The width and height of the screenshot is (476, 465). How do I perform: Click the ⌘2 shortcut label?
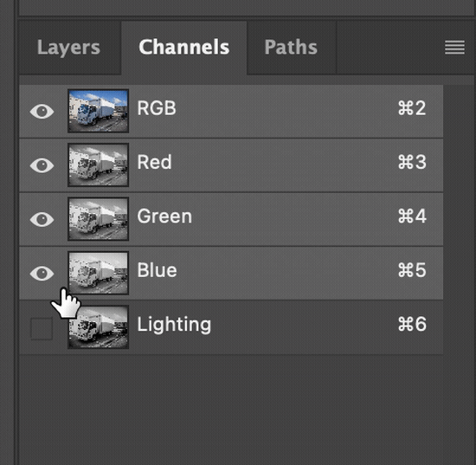pyautogui.click(x=412, y=108)
